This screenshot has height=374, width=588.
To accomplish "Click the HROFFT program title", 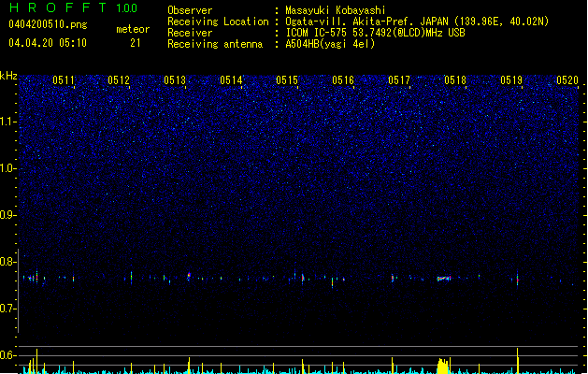I will tap(58, 7).
